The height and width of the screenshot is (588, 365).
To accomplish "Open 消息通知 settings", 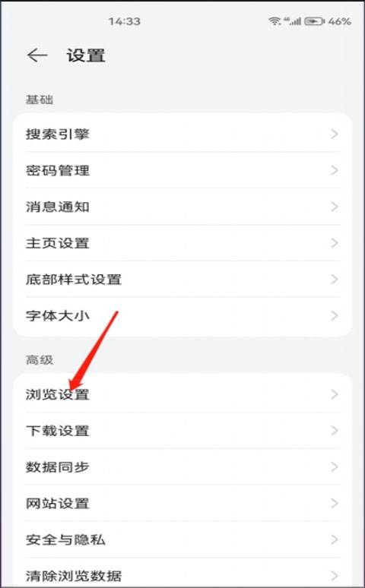I will point(182,207).
